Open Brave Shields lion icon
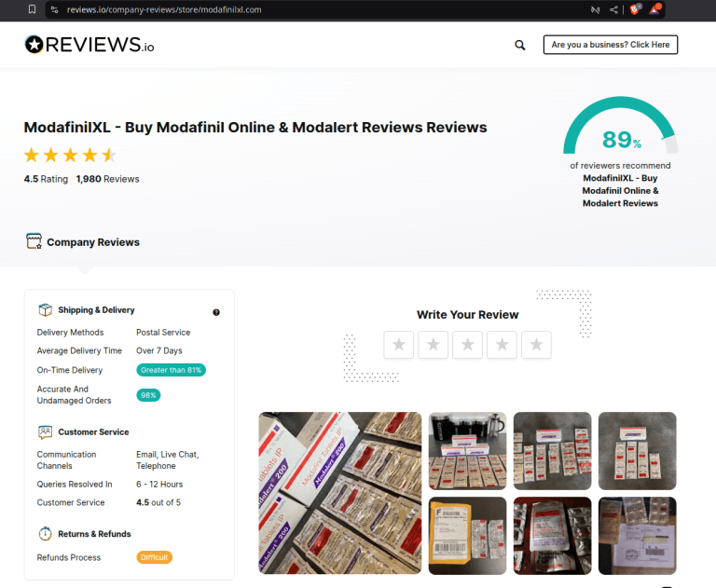Viewport: 716px width, 588px height. pyautogui.click(x=635, y=9)
